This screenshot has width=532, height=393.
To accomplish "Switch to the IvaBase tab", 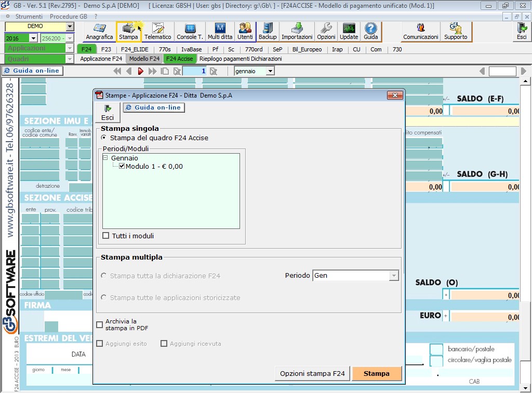I will (191, 49).
